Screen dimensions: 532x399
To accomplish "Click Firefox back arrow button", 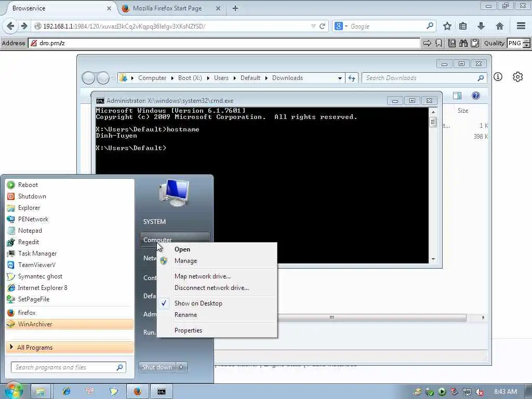I will click(x=10, y=26).
